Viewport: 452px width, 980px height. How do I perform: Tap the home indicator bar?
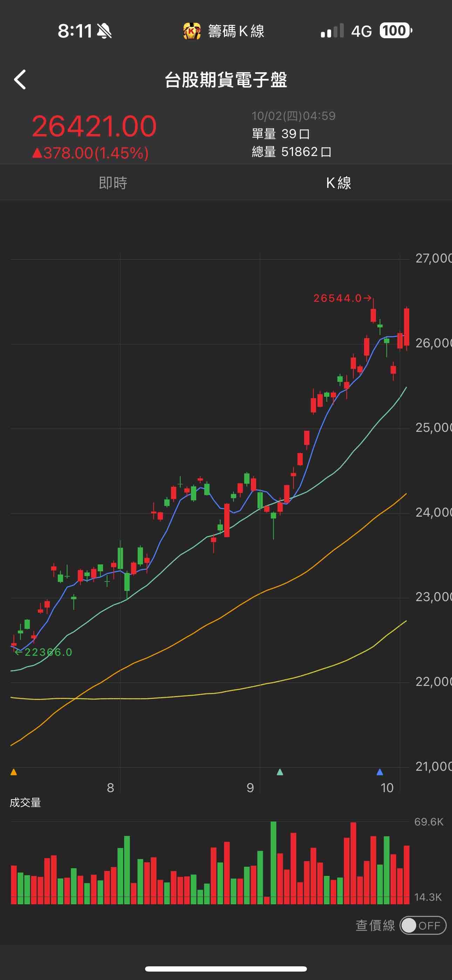point(226,968)
